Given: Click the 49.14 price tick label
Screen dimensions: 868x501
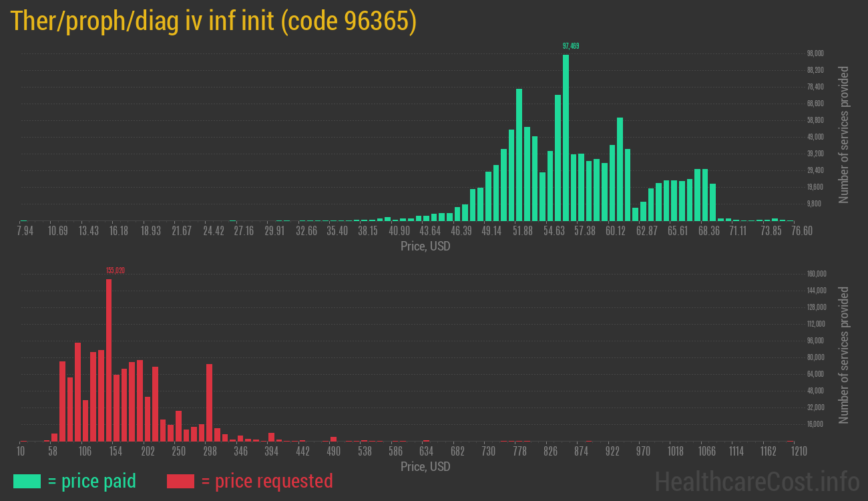Looking at the screenshot, I should pos(491,231).
